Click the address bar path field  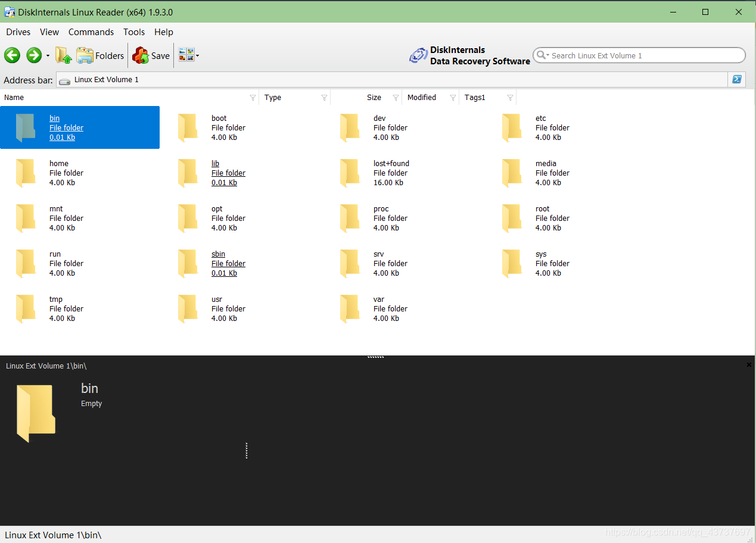pyautogui.click(x=392, y=79)
